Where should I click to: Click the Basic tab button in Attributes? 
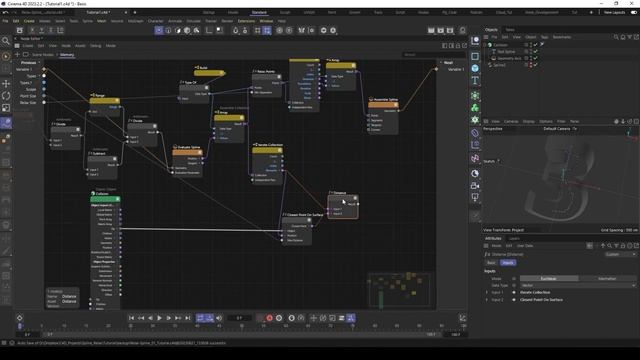tap(491, 263)
